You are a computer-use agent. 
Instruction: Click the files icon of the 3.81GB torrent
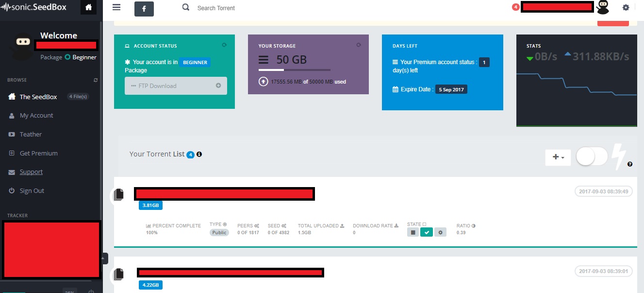(118, 195)
